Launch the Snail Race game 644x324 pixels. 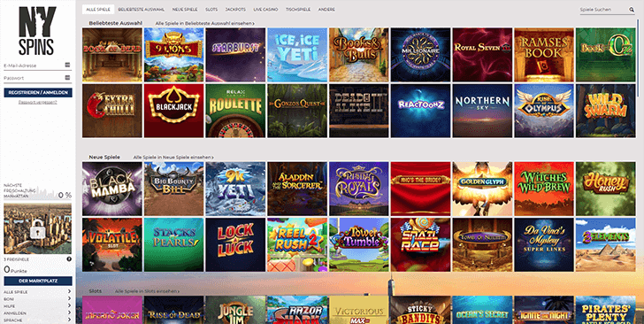[x=420, y=244]
